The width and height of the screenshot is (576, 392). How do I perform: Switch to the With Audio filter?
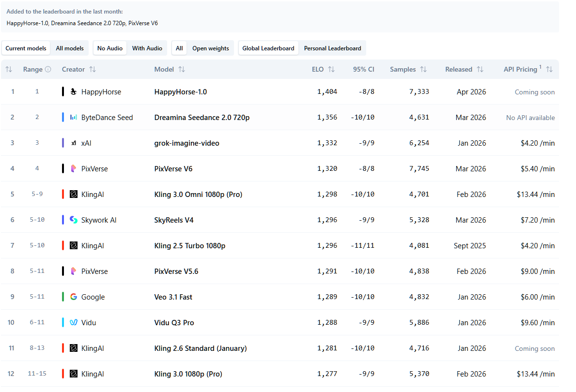(147, 48)
